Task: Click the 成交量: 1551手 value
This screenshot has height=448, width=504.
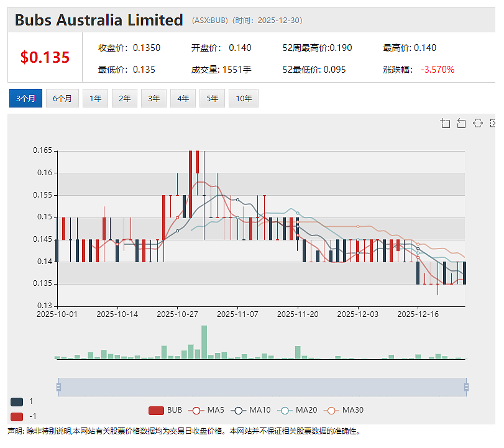Action: [x=221, y=70]
